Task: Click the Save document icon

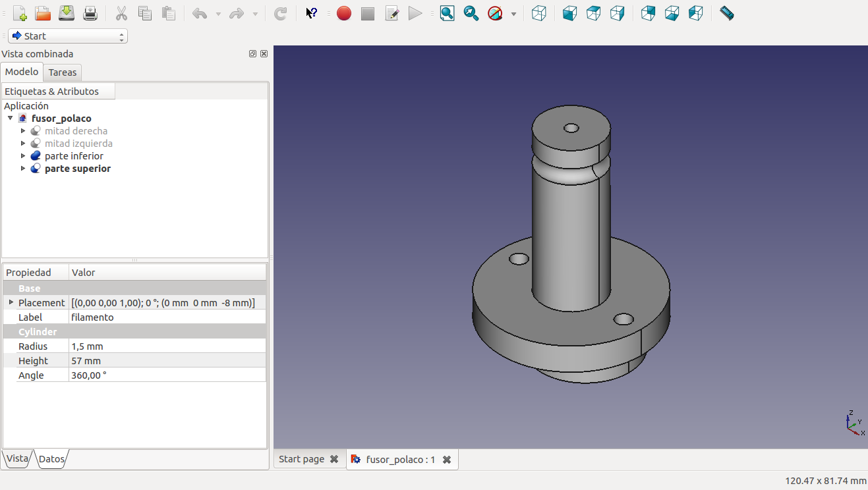Action: pos(67,13)
